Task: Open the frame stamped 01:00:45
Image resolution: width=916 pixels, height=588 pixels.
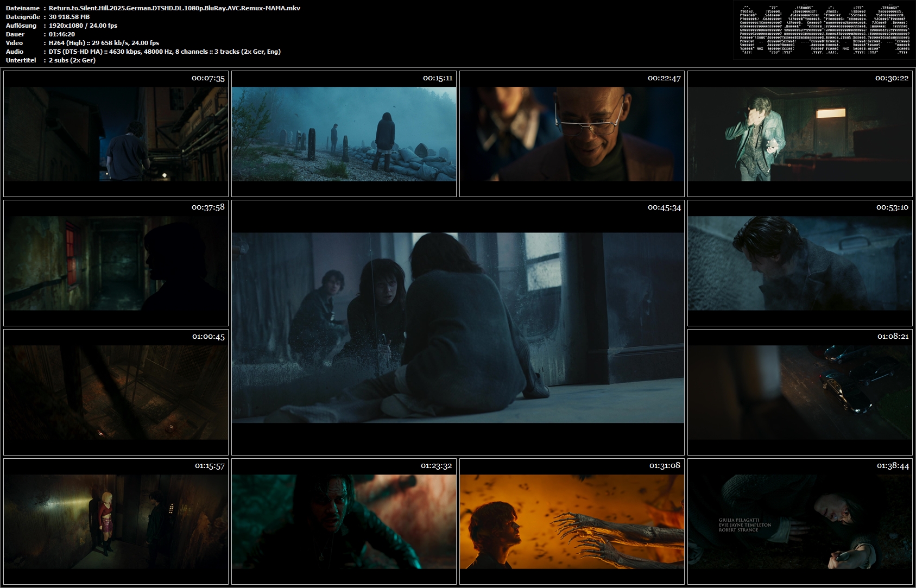Action: coord(116,392)
